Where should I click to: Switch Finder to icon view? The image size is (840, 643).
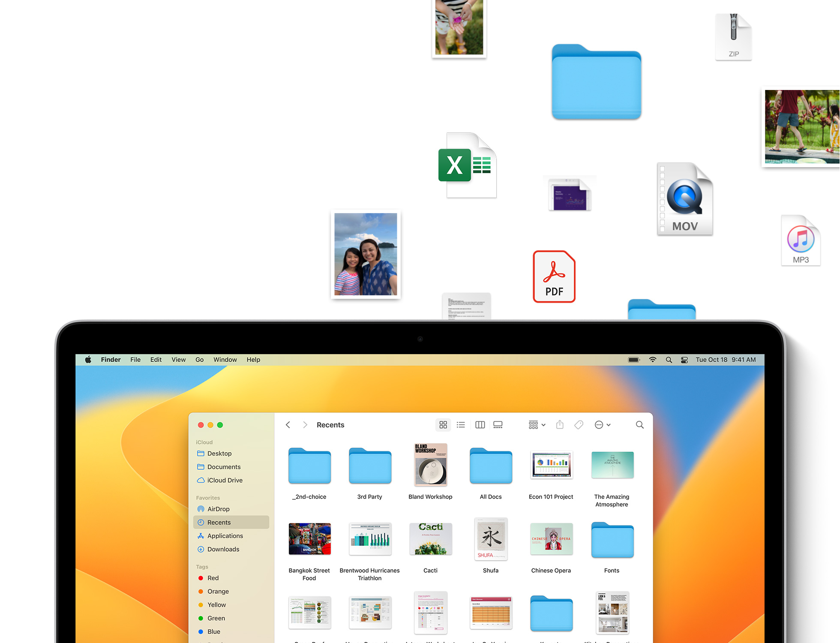point(443,425)
